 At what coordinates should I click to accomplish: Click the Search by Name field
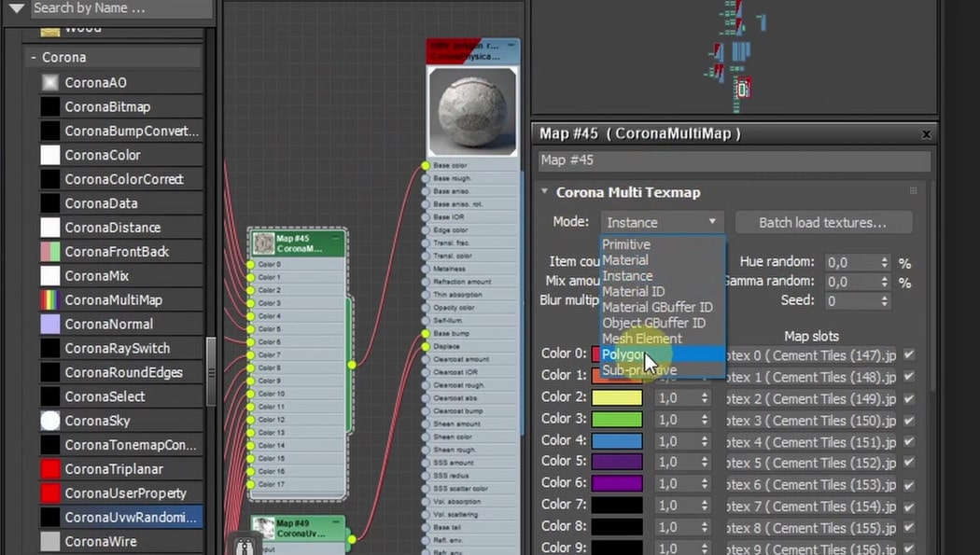pos(121,8)
